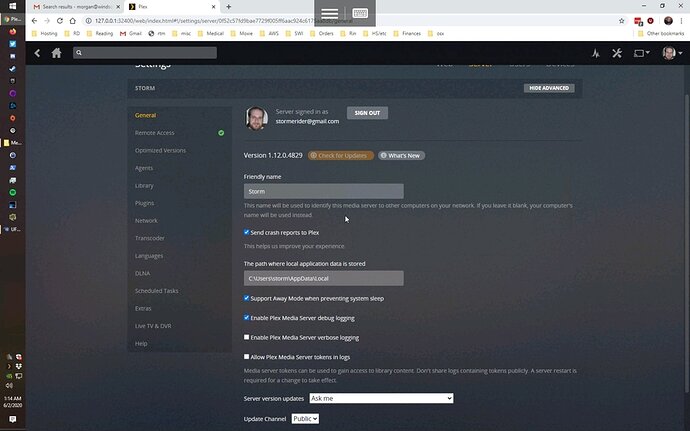Open Languages settings
The width and height of the screenshot is (690, 431).
(x=149, y=256)
